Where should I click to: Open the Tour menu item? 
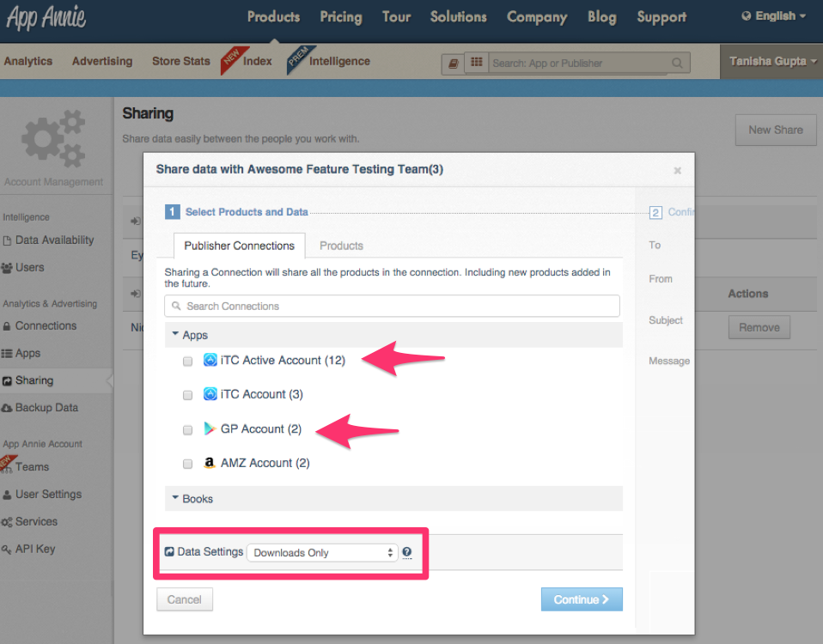tap(396, 17)
